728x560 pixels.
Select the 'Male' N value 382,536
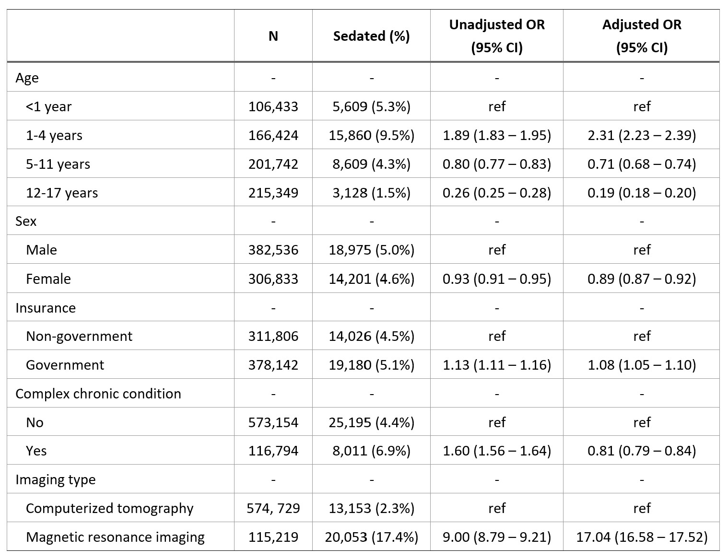pos(273,250)
